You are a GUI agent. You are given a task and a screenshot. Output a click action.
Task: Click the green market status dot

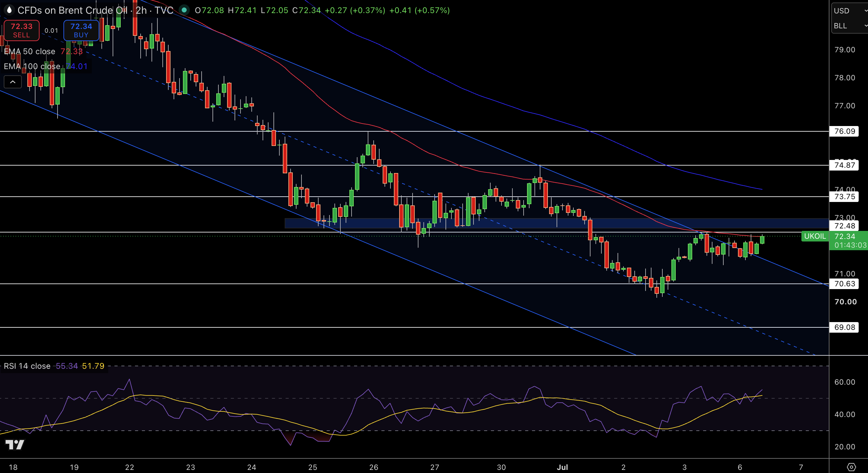tap(184, 10)
